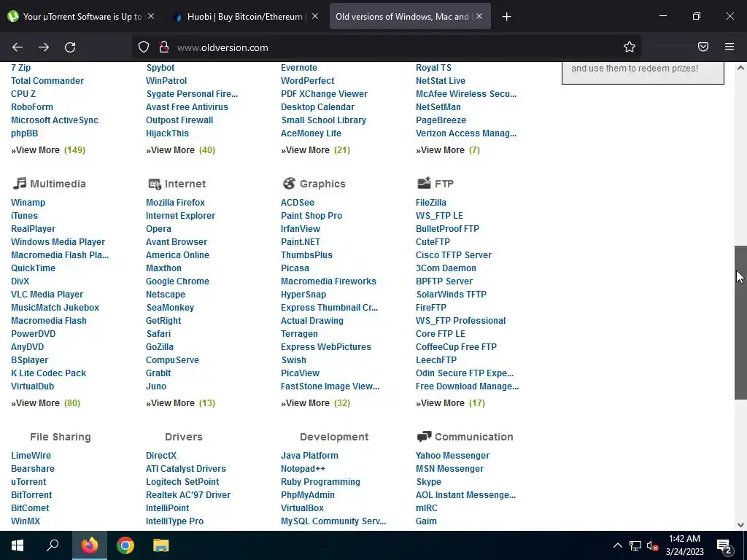The width and height of the screenshot is (747, 560).
Task: Expand FTP View More (17)
Action: [x=450, y=402]
